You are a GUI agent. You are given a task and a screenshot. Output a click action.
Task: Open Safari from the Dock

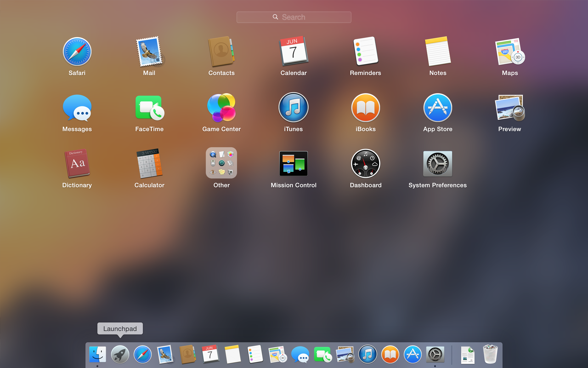(x=143, y=354)
